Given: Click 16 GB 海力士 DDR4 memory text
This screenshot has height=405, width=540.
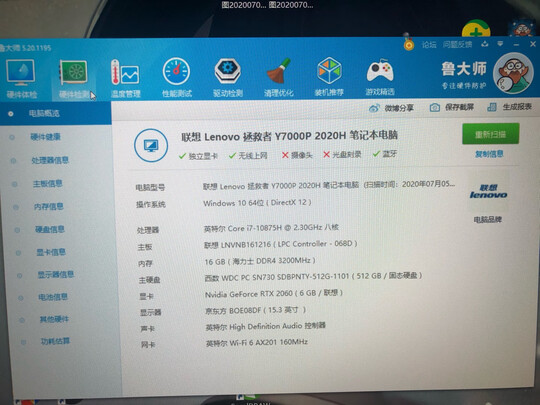Looking at the screenshot, I should pos(260,261).
